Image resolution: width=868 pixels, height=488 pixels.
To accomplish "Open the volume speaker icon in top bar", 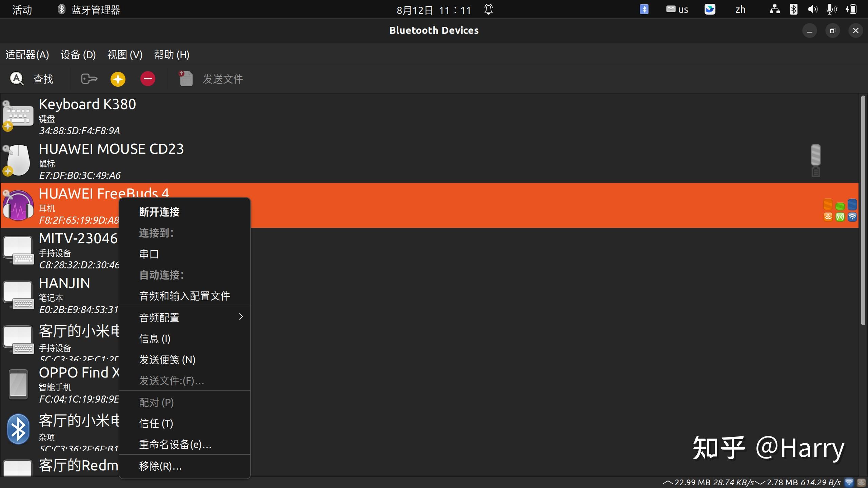I will (x=813, y=9).
